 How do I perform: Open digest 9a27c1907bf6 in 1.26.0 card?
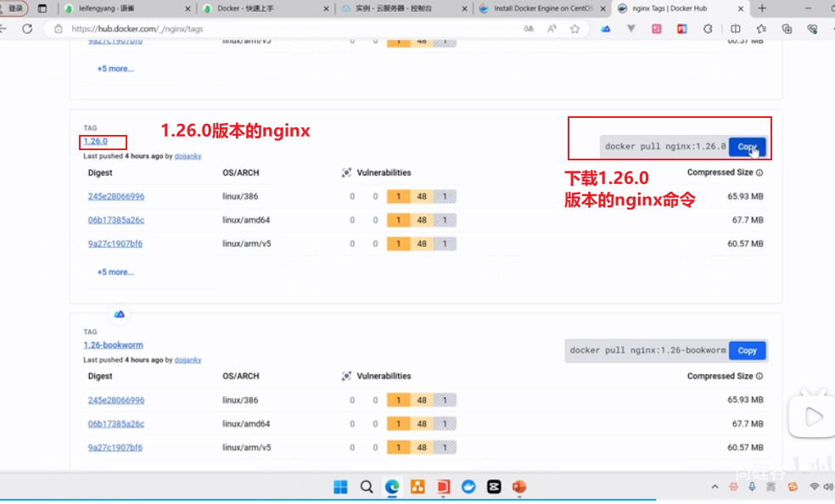click(115, 244)
